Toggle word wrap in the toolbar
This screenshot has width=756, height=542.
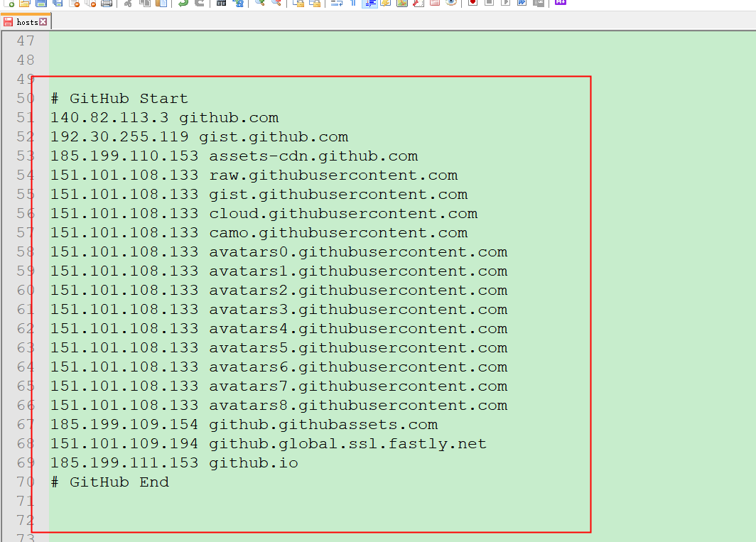coord(337,2)
